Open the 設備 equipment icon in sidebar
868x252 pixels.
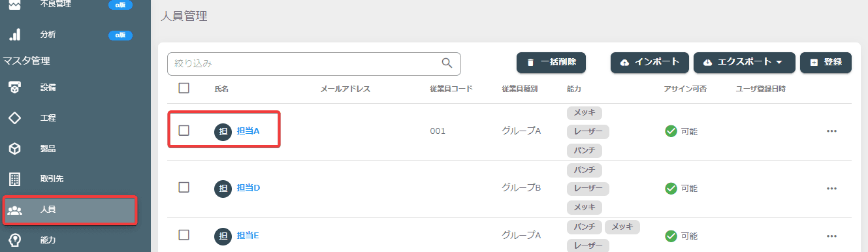pyautogui.click(x=14, y=87)
